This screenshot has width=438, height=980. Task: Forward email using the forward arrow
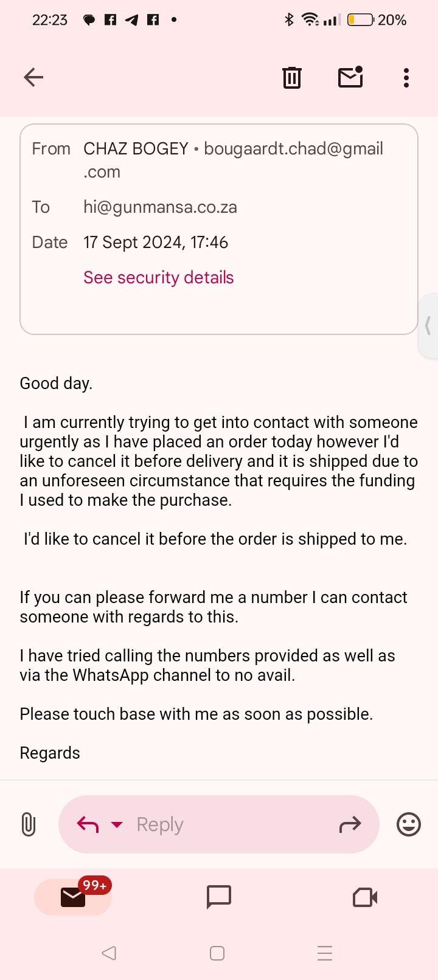(350, 824)
